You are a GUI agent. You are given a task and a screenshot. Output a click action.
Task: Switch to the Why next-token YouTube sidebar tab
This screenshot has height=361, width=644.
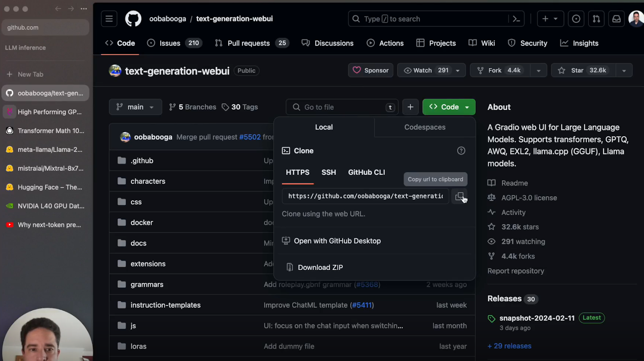(45, 225)
